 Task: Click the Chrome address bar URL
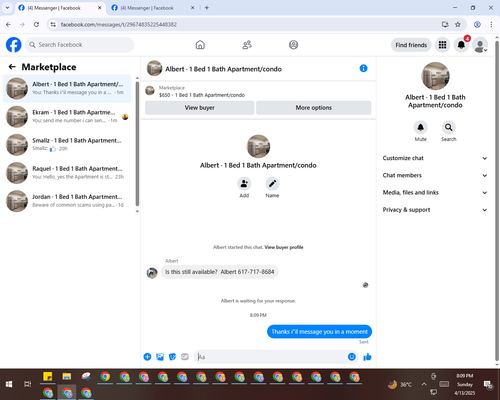pyautogui.click(x=119, y=24)
